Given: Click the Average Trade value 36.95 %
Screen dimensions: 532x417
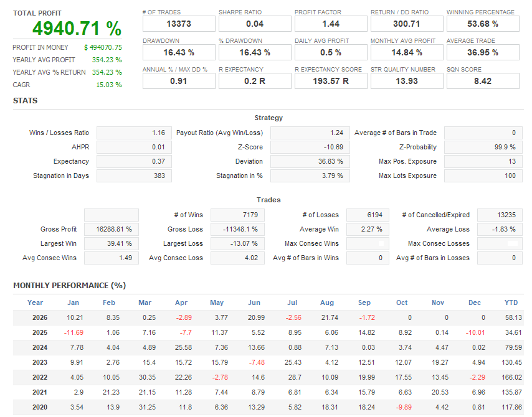Looking at the screenshot, I should pos(483,52).
